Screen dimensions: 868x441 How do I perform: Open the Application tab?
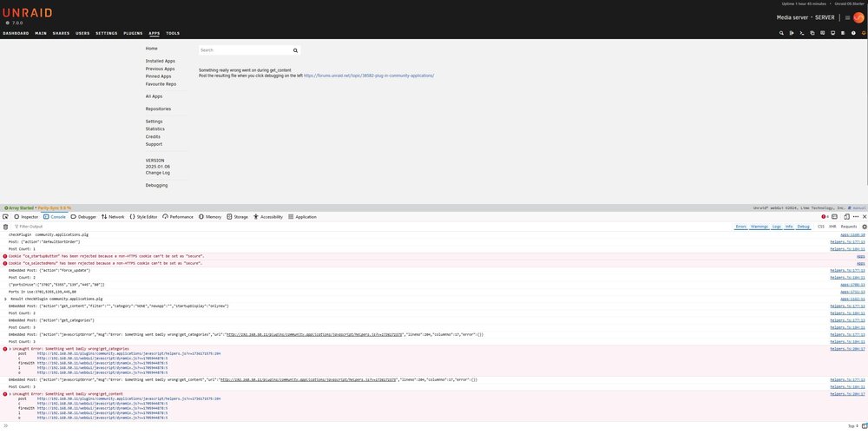(x=302, y=217)
